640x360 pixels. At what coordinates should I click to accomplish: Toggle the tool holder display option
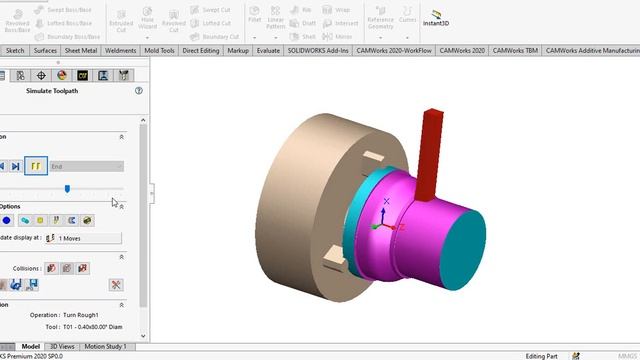coord(71,220)
